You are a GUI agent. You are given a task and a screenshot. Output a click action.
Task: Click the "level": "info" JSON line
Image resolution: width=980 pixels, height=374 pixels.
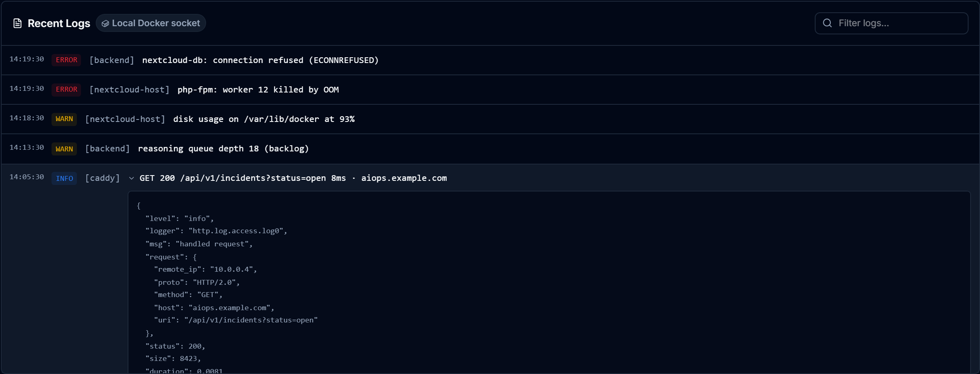click(x=180, y=219)
